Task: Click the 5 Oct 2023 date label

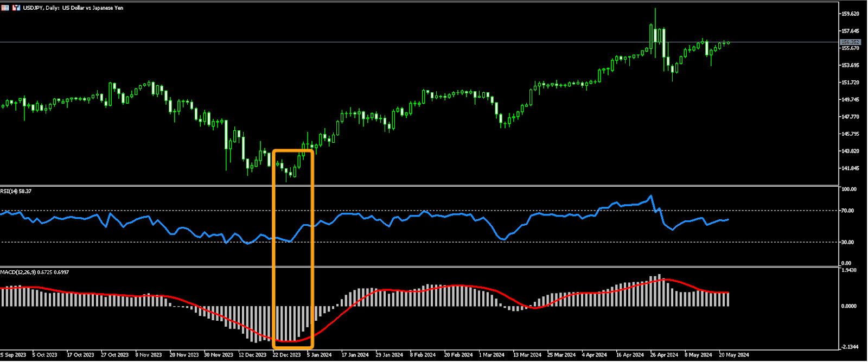Action: coord(44,355)
